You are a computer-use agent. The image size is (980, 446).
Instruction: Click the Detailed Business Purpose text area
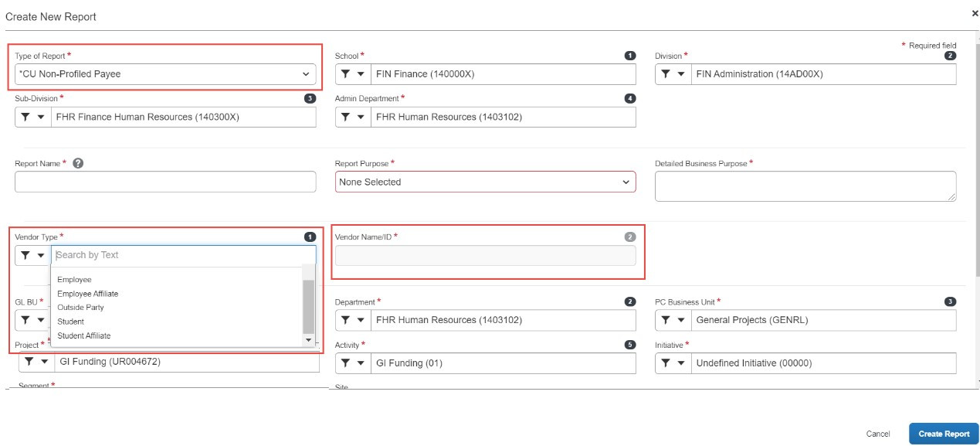pos(805,186)
